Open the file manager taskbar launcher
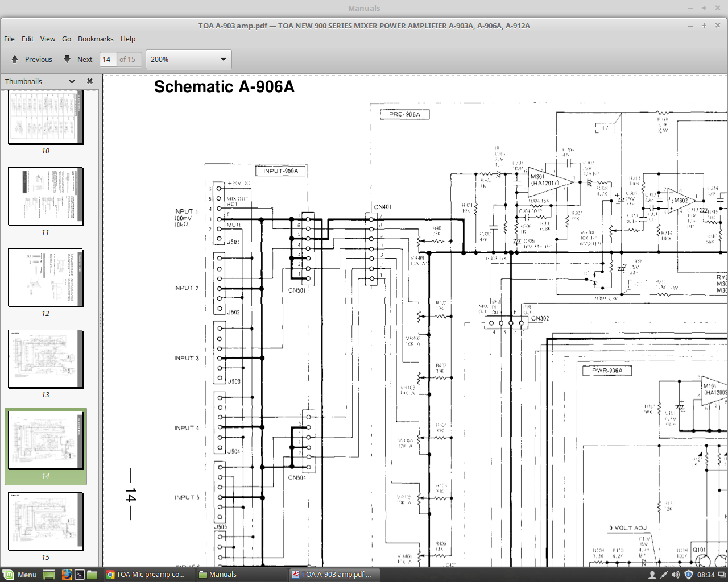 pyautogui.click(x=92, y=575)
